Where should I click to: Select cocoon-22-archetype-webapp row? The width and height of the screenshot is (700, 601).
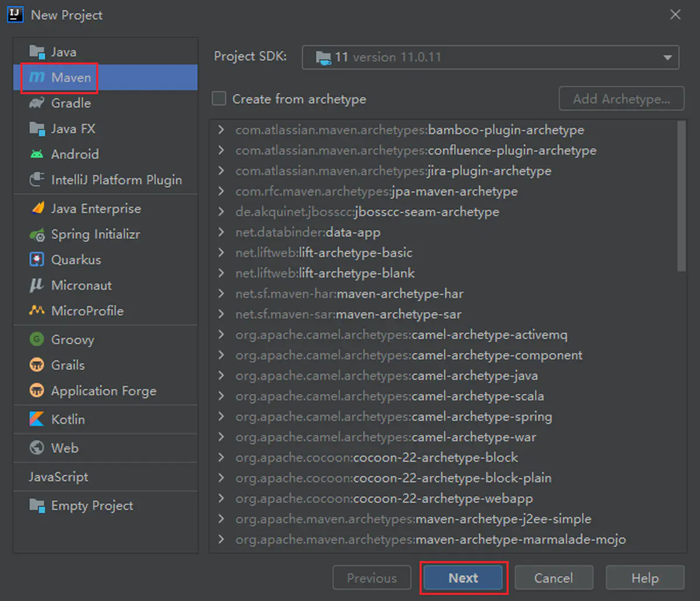pos(443,498)
